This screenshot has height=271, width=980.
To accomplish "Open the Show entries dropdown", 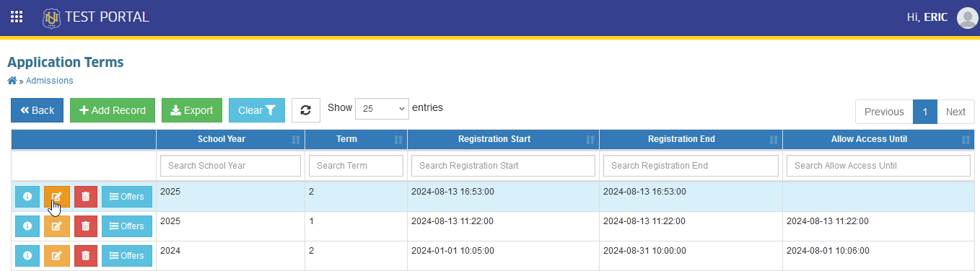I will click(382, 108).
